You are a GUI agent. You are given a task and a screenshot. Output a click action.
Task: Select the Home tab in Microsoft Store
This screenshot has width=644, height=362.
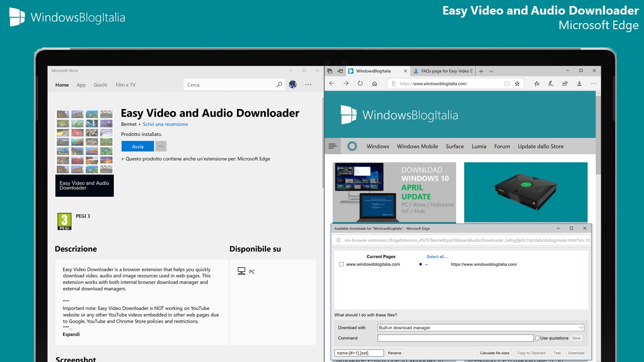(62, 85)
